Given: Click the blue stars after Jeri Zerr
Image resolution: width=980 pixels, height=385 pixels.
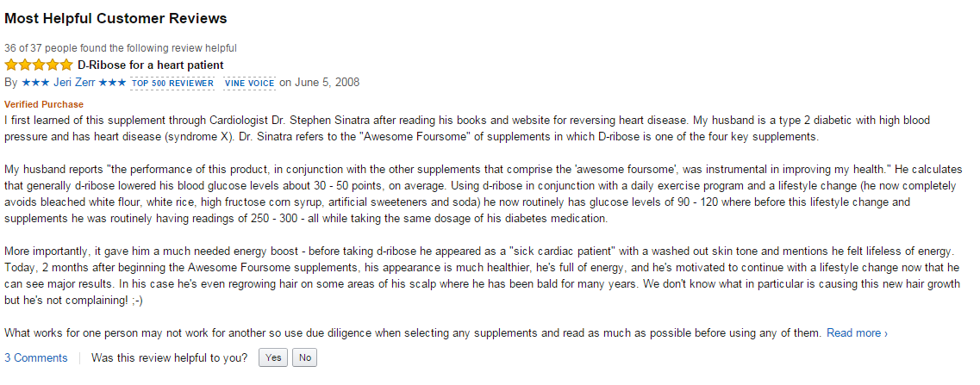Looking at the screenshot, I should [x=113, y=83].
